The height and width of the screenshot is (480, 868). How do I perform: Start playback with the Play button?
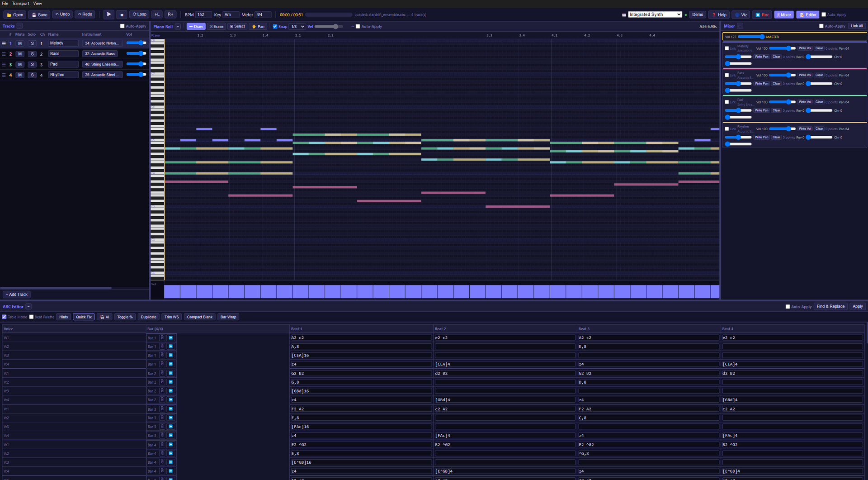pyautogui.click(x=109, y=14)
